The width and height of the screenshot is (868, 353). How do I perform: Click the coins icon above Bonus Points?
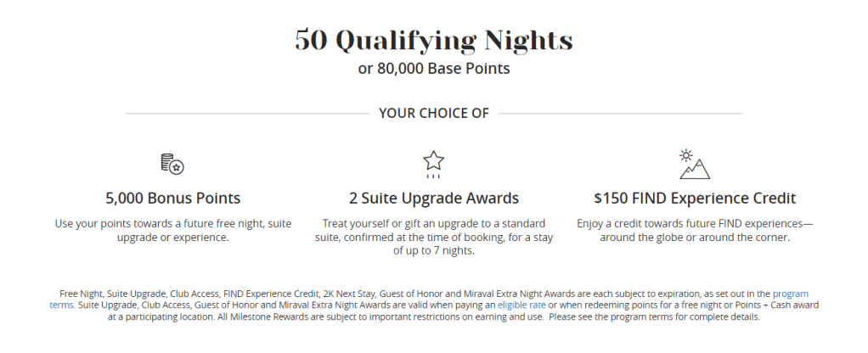coord(172,164)
